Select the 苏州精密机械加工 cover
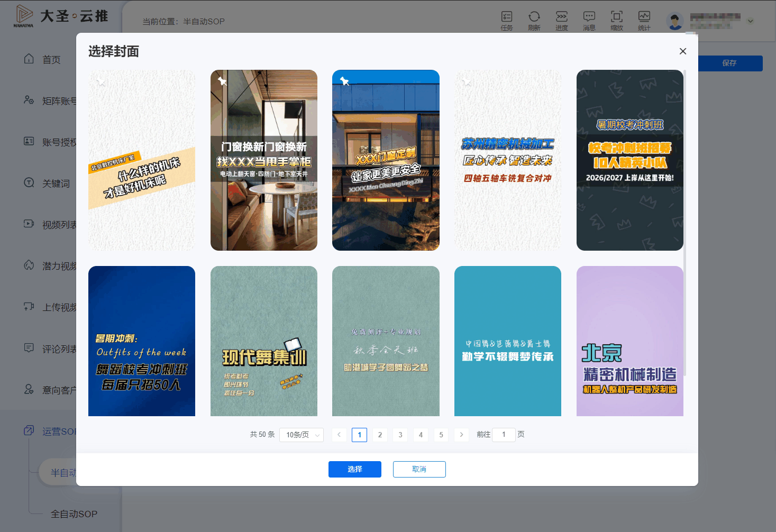The width and height of the screenshot is (776, 532). pyautogui.click(x=508, y=160)
